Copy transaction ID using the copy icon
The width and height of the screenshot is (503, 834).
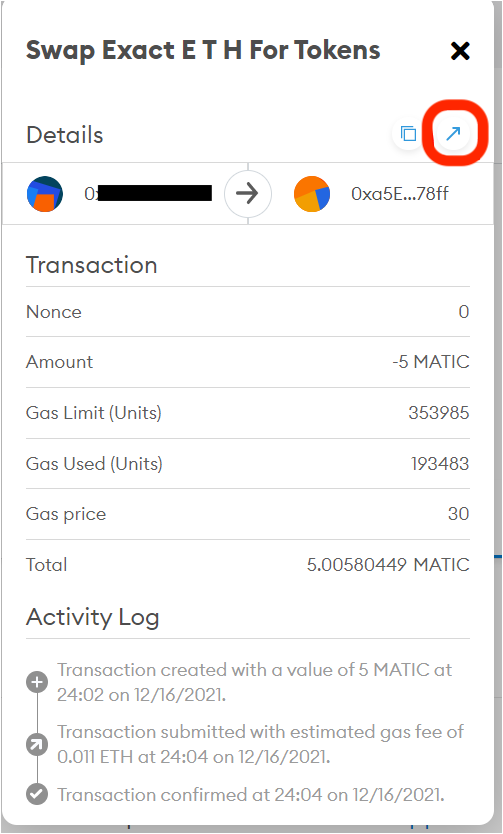(x=408, y=134)
